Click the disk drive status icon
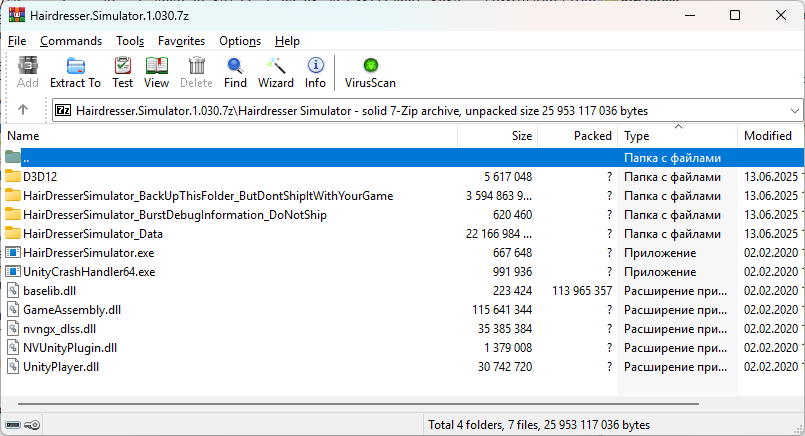Screen dimensions: 805x436 pos(13,425)
